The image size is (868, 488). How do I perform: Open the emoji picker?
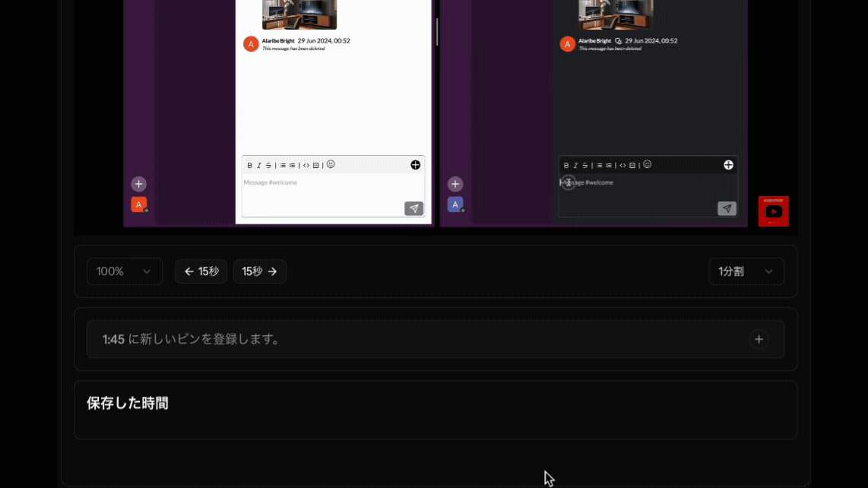coord(331,164)
